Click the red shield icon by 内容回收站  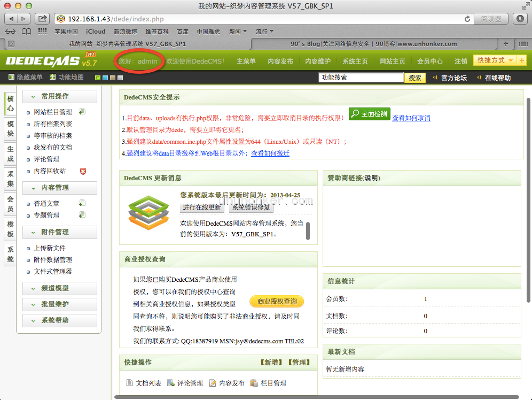pyautogui.click(x=83, y=171)
